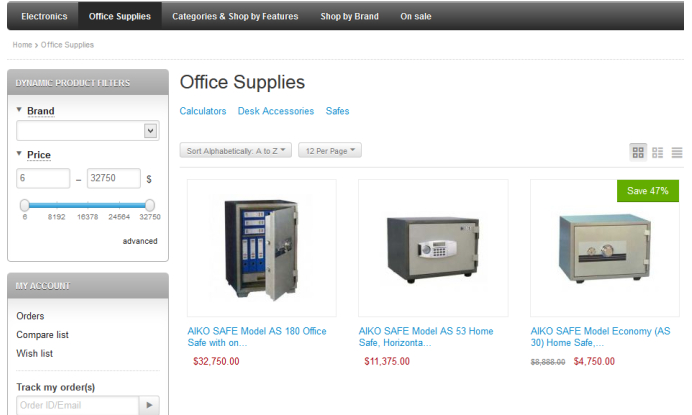
Task: Click the Brand filter label
Action: (x=41, y=111)
